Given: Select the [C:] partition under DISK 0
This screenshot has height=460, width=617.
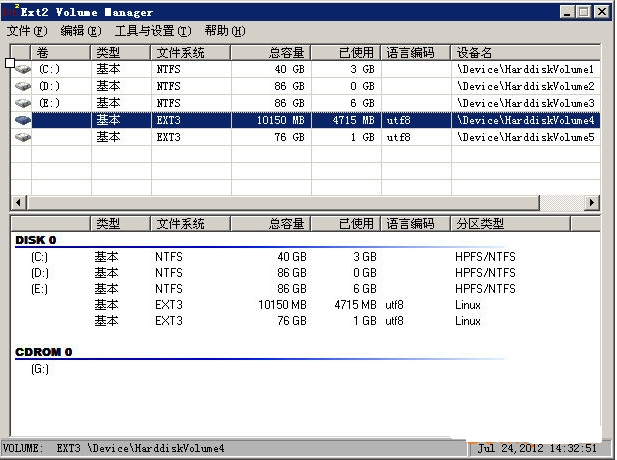Looking at the screenshot, I should tap(39, 257).
